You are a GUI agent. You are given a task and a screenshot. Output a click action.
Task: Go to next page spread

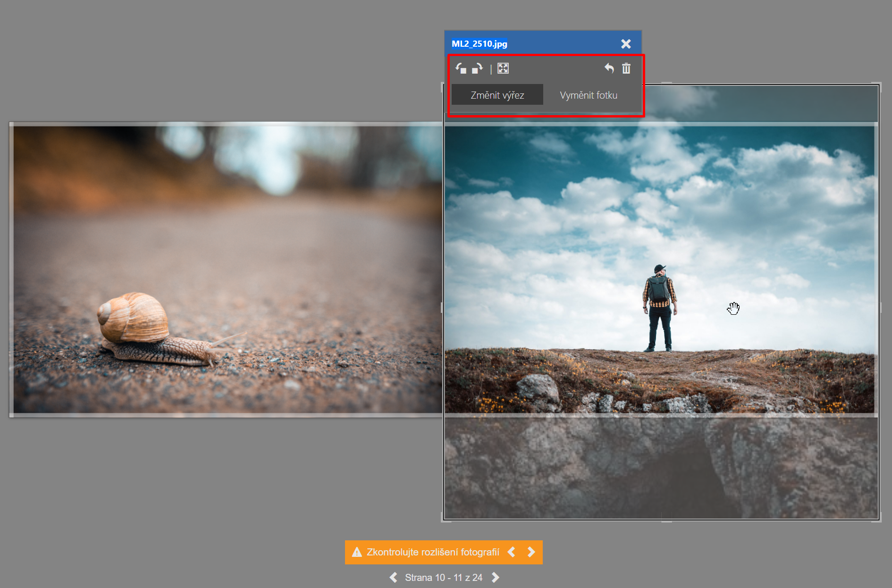[x=495, y=577]
